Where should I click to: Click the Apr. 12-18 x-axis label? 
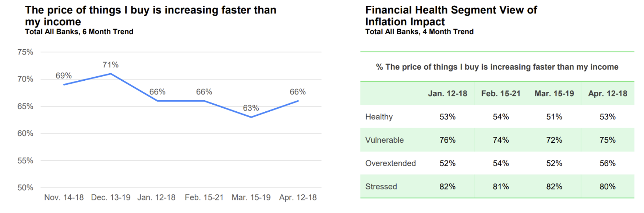pyautogui.click(x=298, y=197)
